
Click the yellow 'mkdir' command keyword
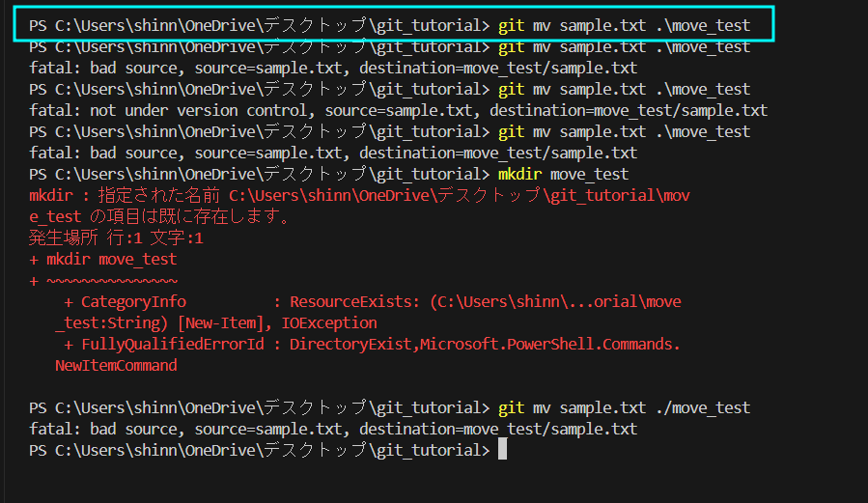point(519,174)
